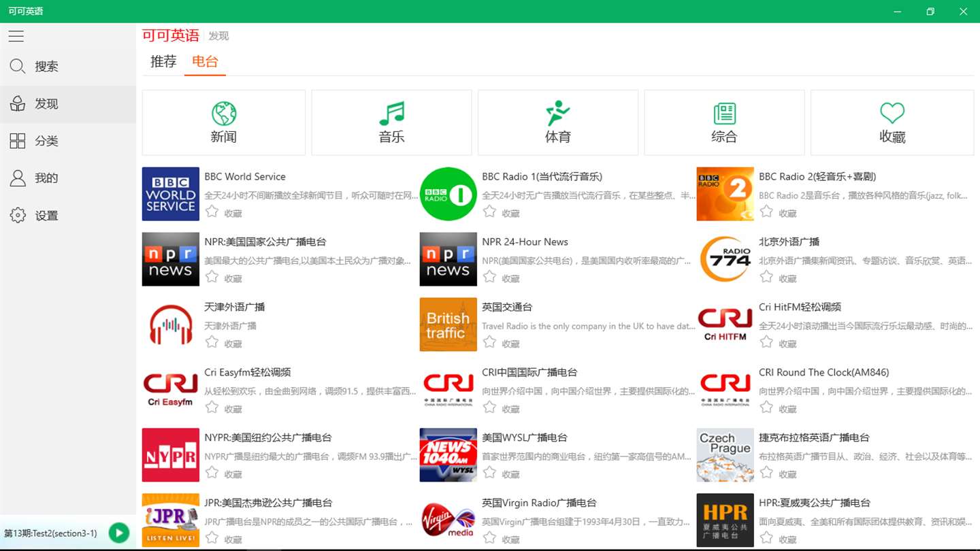The image size is (980, 551).
Task: Click the 可可英语 red header title
Action: 171,35
